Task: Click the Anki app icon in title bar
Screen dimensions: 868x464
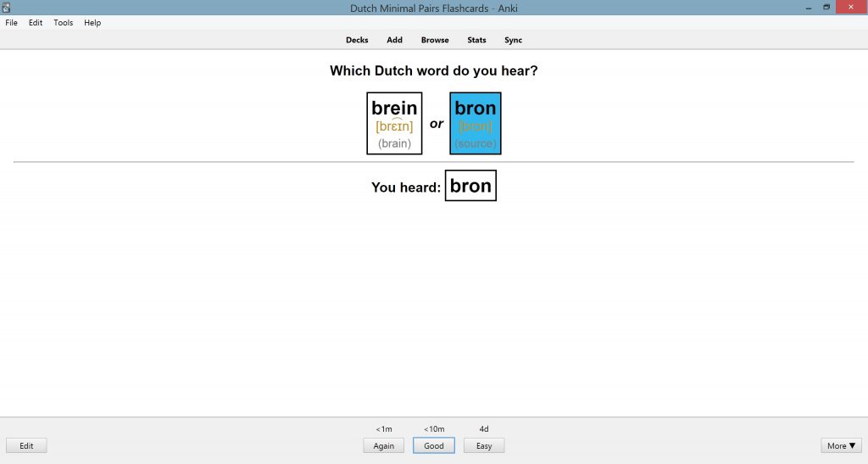Action: coord(6,8)
